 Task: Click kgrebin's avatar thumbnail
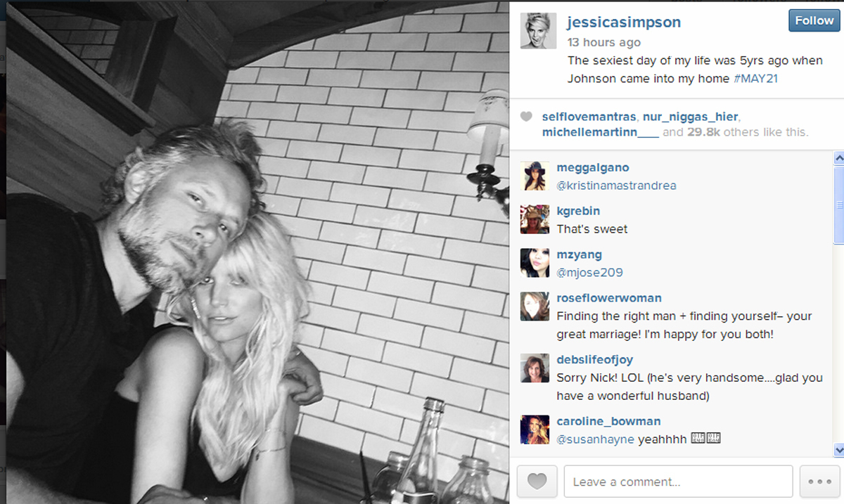pyautogui.click(x=535, y=219)
